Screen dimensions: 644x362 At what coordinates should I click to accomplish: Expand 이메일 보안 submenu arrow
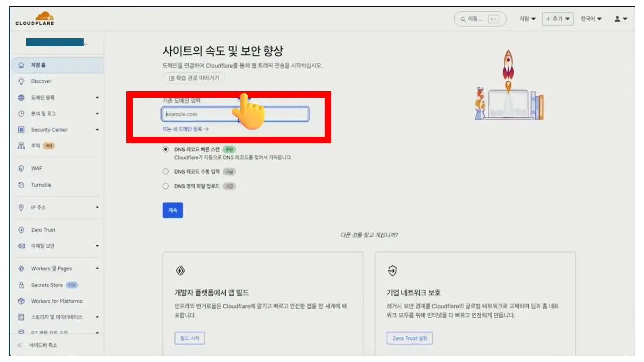tap(97, 246)
